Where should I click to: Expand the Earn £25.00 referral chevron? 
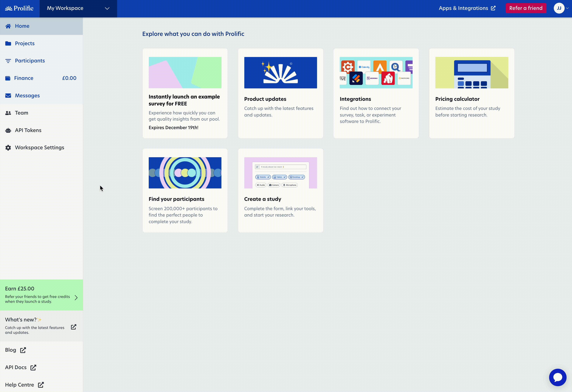76,298
